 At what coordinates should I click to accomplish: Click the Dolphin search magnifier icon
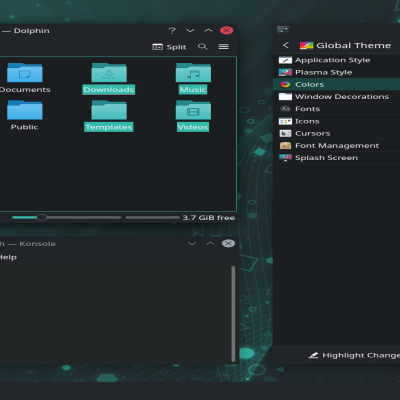[x=203, y=47]
